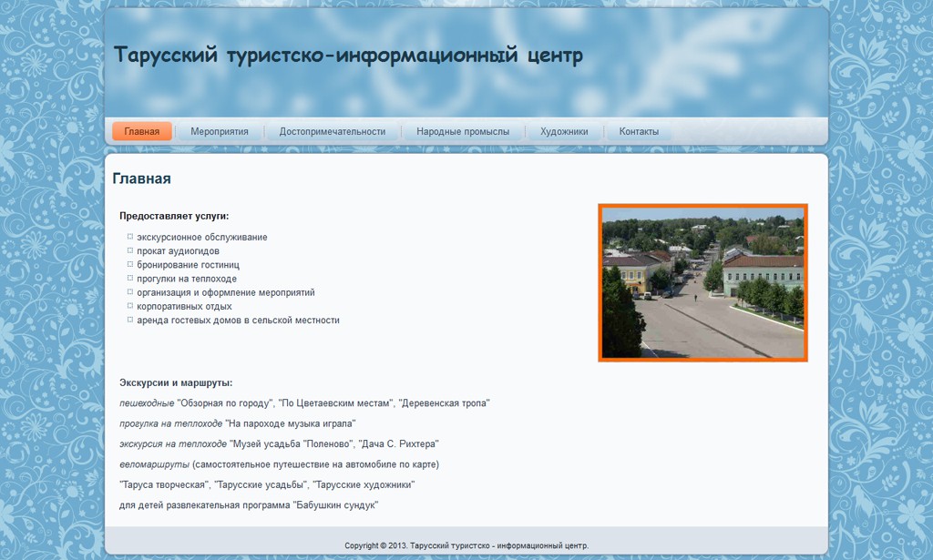Screen dimensions: 933x560
Task: Click the line about Музей усадьба Поленово
Action: tap(279, 444)
